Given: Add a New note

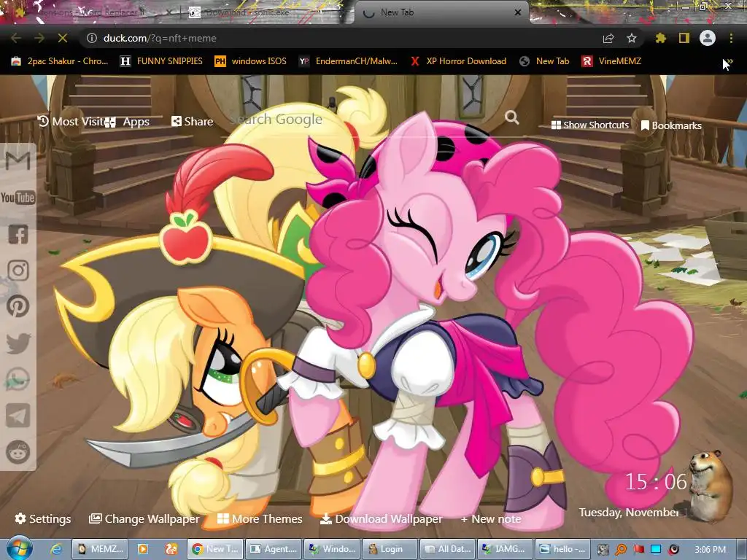Looking at the screenshot, I should (491, 518).
